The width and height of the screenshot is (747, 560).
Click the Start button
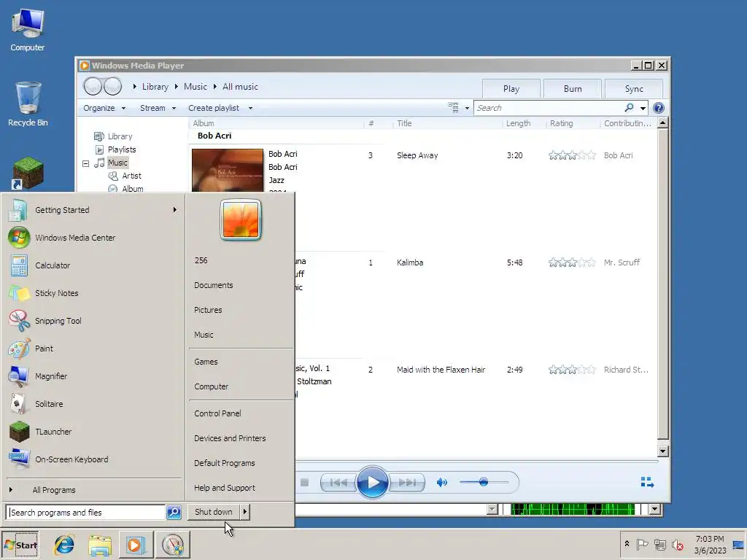20,545
